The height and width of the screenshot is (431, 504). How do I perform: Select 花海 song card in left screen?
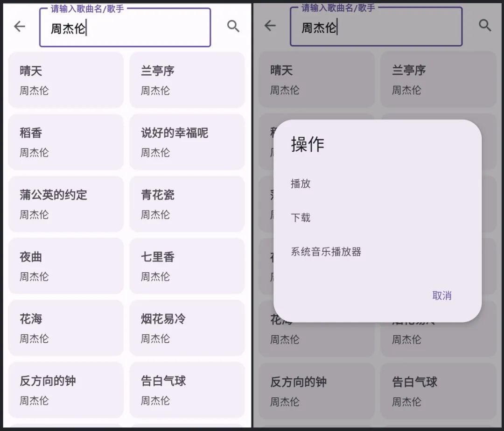[x=66, y=328]
